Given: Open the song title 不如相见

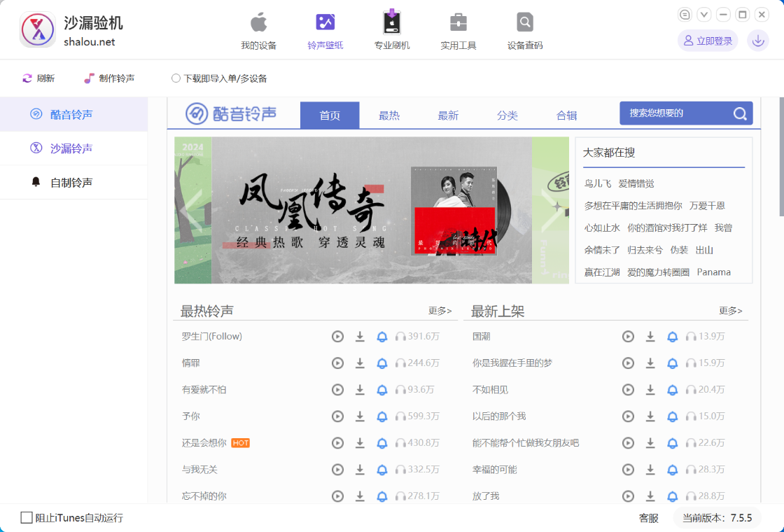Looking at the screenshot, I should 490,389.
